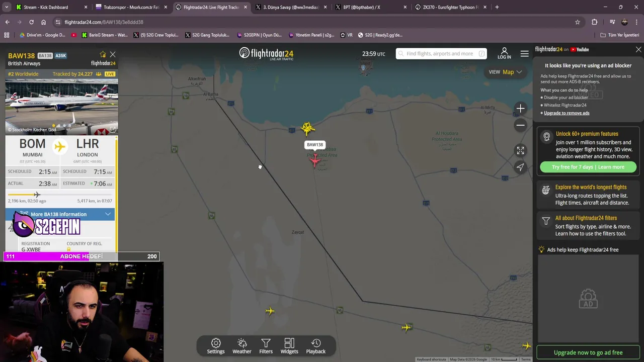Open the Playback tool
644x362 pixels.
pos(316,346)
